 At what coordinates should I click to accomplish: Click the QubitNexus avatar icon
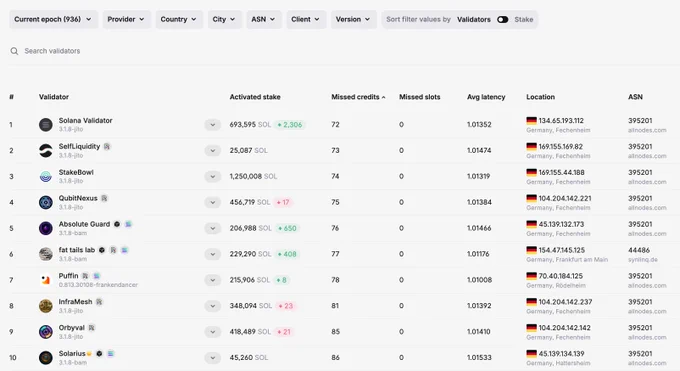point(46,202)
